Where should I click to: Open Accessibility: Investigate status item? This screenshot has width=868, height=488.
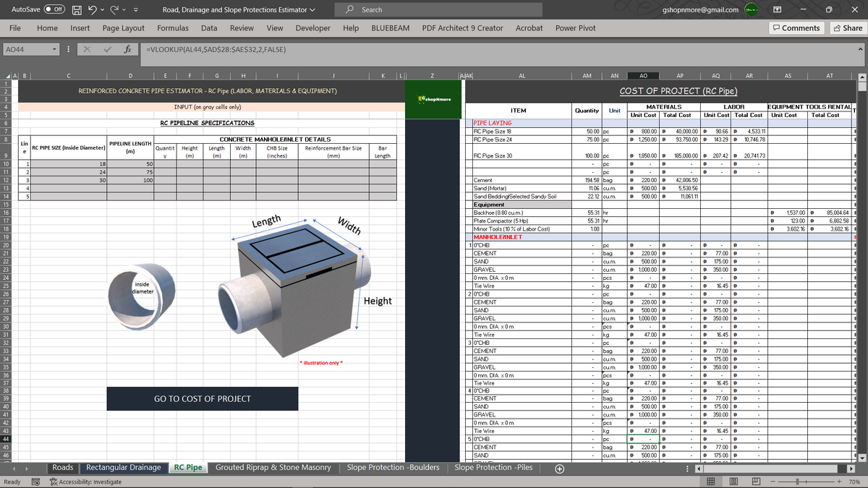tap(85, 481)
